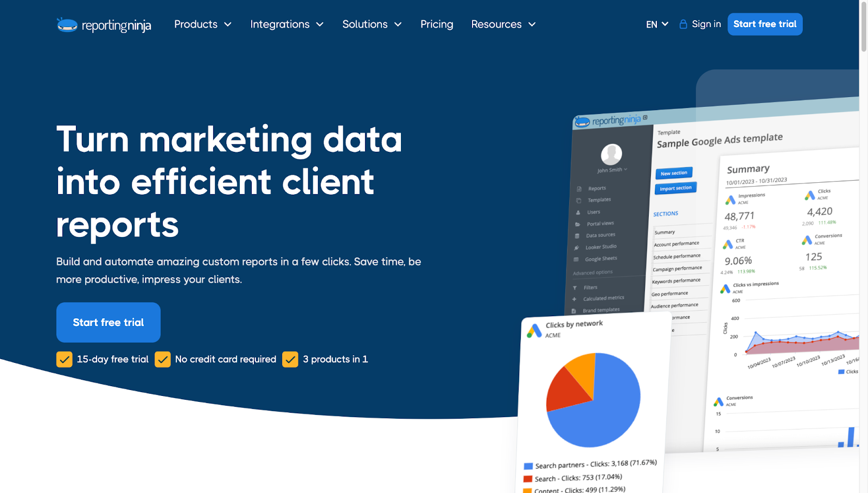Click the Campaign performance section
Image resolution: width=868 pixels, height=493 pixels.
click(x=677, y=268)
